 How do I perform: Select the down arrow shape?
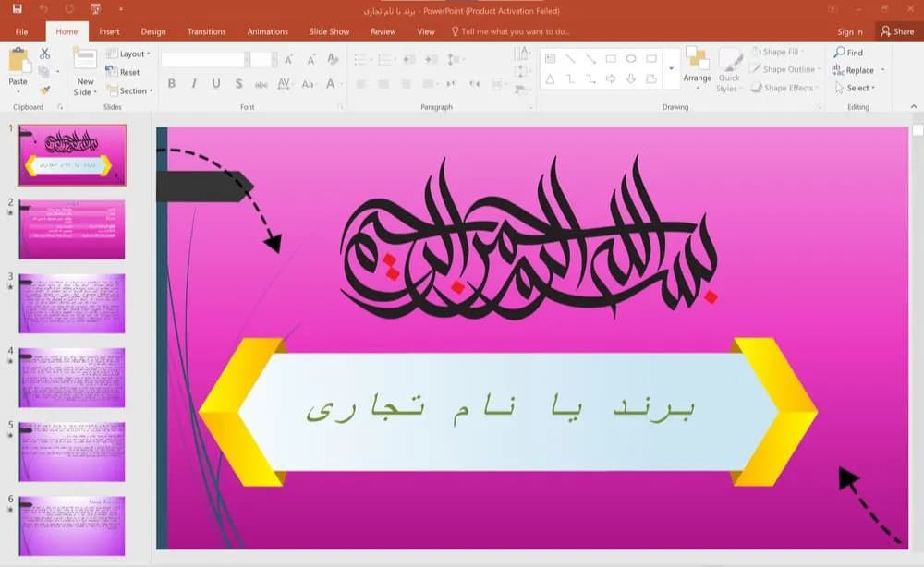pos(631,78)
